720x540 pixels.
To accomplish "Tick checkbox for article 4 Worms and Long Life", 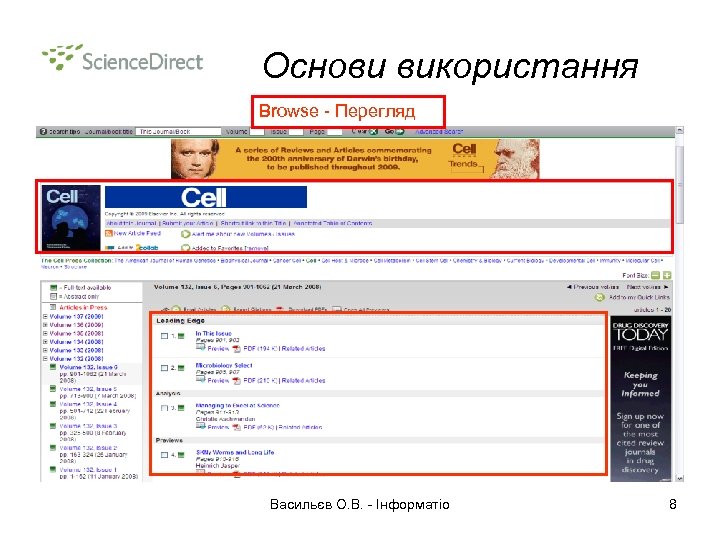I will [x=164, y=455].
